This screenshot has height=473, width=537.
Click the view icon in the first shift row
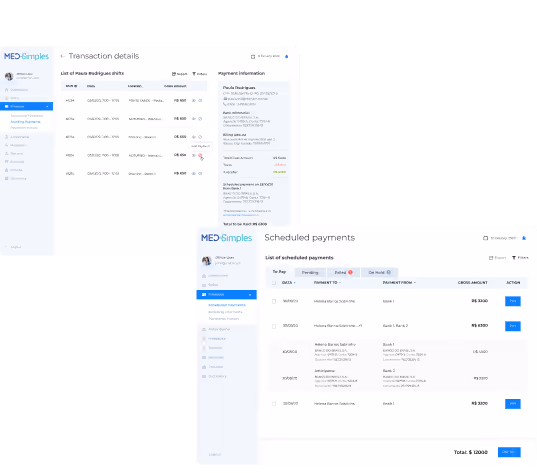tap(193, 101)
